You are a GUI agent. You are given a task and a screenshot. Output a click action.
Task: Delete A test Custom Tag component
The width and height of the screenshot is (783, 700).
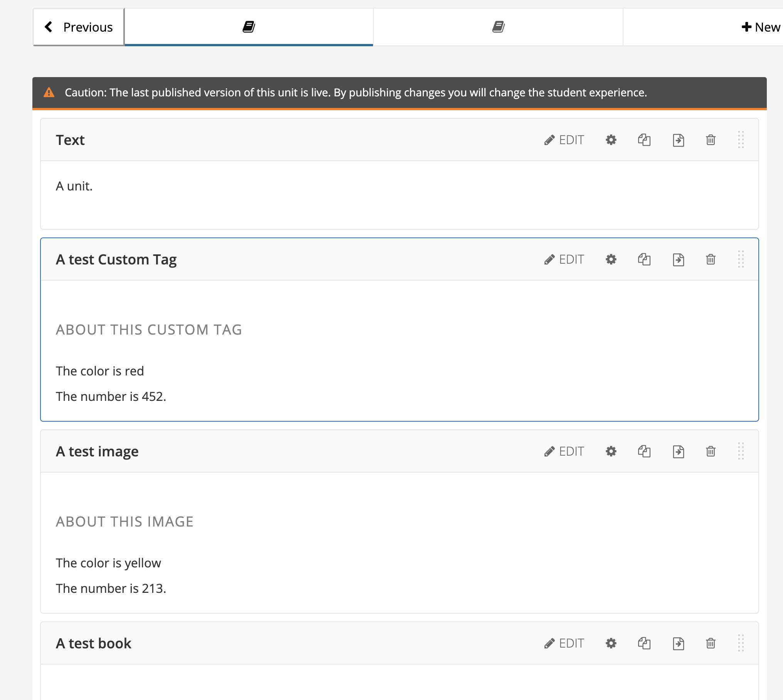pyautogui.click(x=711, y=259)
